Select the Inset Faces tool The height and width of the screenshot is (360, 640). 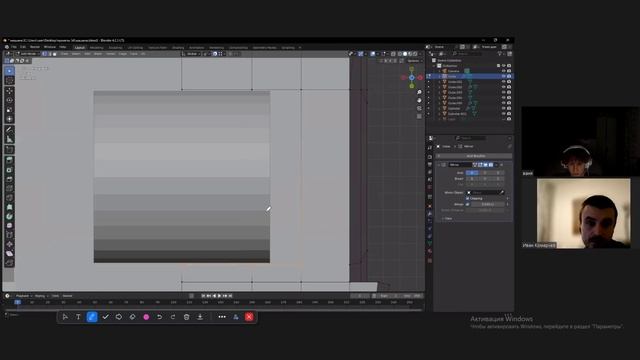(x=9, y=169)
